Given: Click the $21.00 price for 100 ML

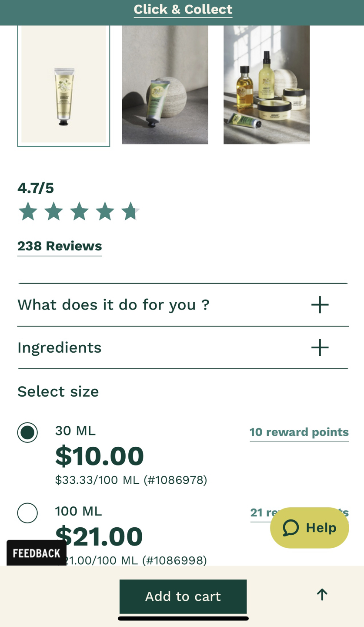Looking at the screenshot, I should [x=99, y=536].
